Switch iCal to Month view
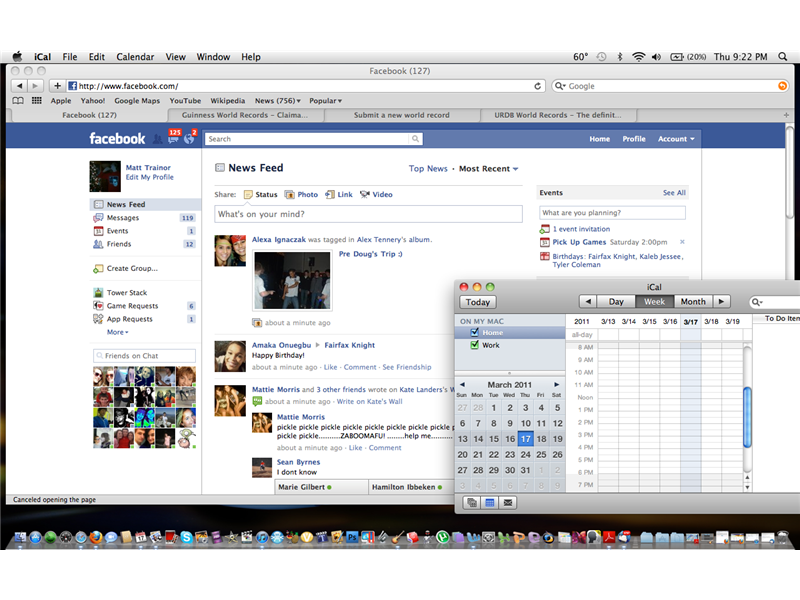The width and height of the screenshot is (800, 600). coord(693,301)
